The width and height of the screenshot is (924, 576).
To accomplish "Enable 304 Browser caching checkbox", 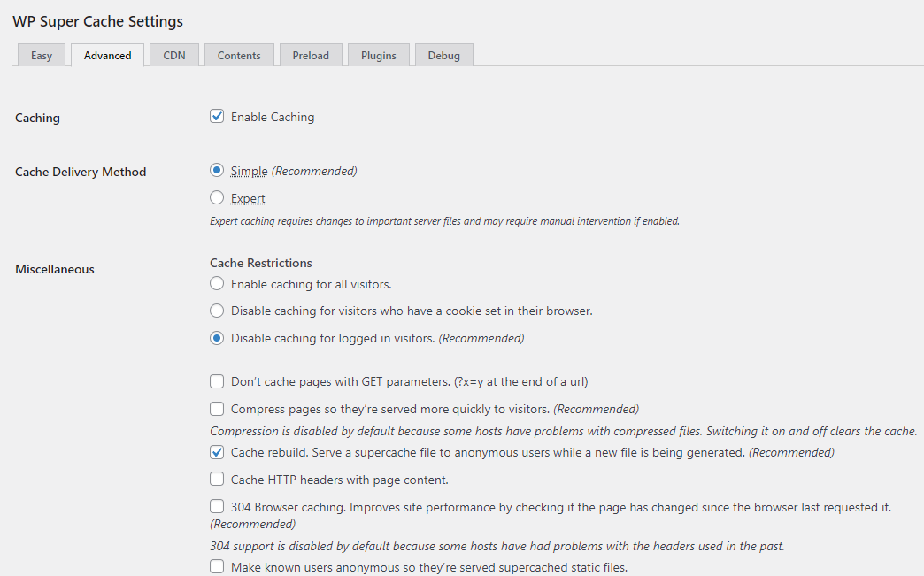I will click(217, 506).
